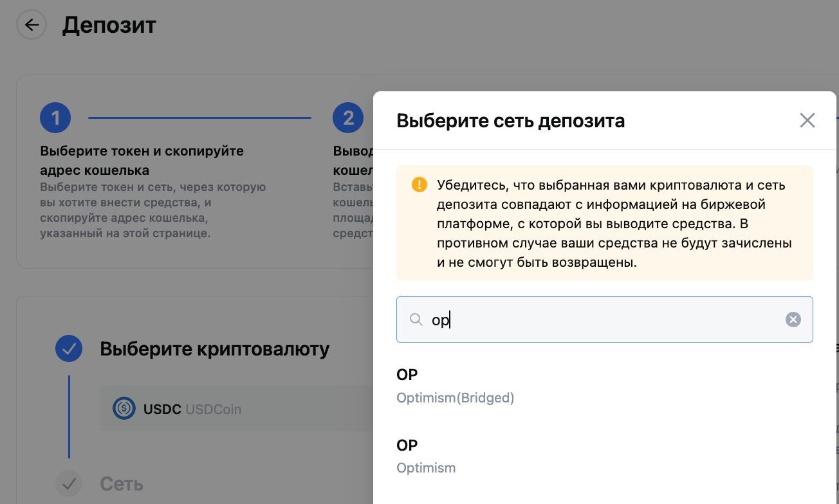Screen dimensions: 839x504
Task: Clear the network search field text
Action: click(793, 319)
